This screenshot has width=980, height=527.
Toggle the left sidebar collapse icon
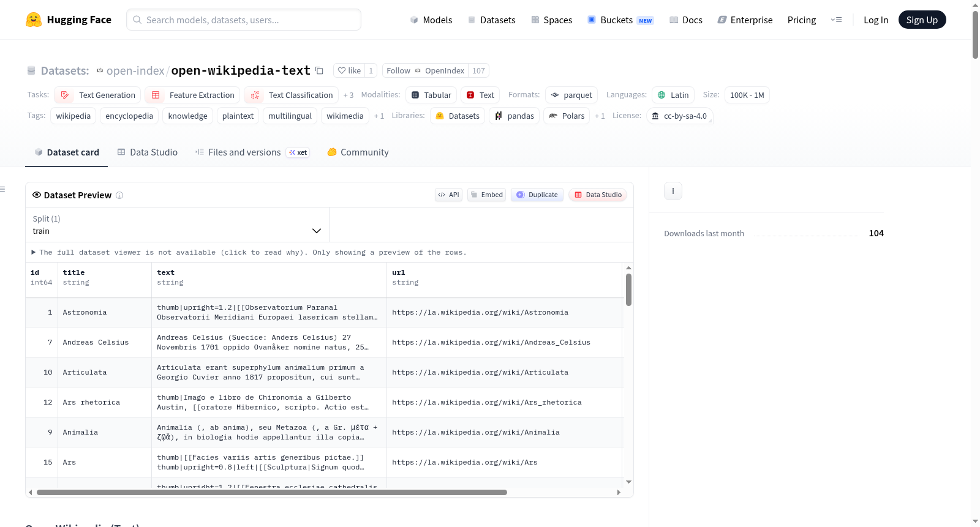coord(2,189)
